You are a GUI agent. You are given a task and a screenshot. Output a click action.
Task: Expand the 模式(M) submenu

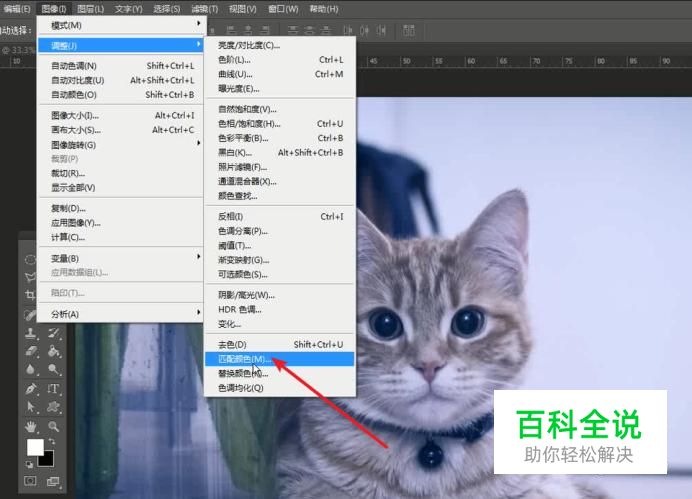tap(120, 25)
